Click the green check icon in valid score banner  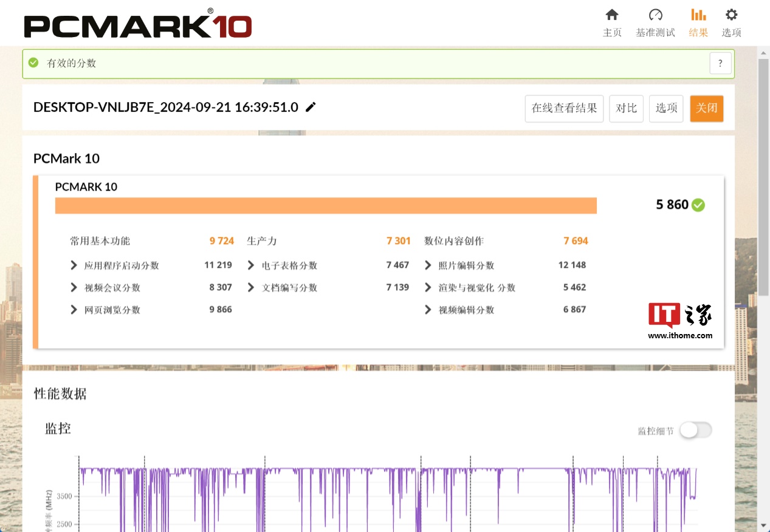33,63
